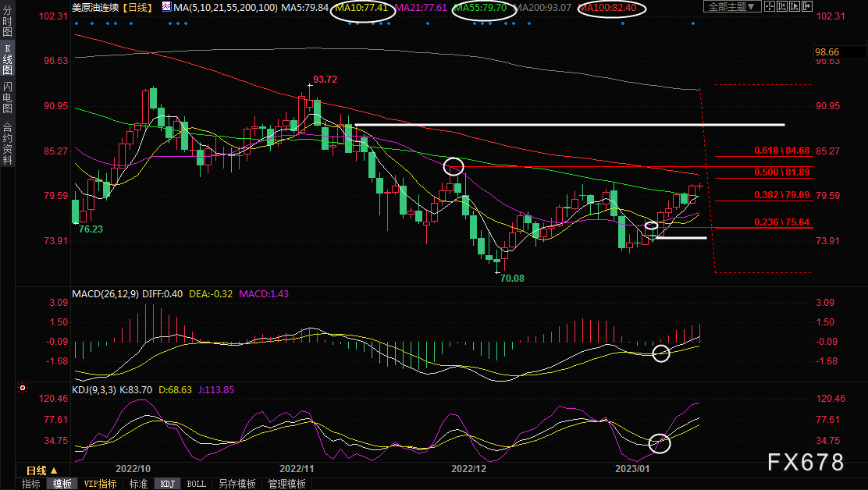
Task: Expand the 日线 period selector
Action: coord(42,470)
